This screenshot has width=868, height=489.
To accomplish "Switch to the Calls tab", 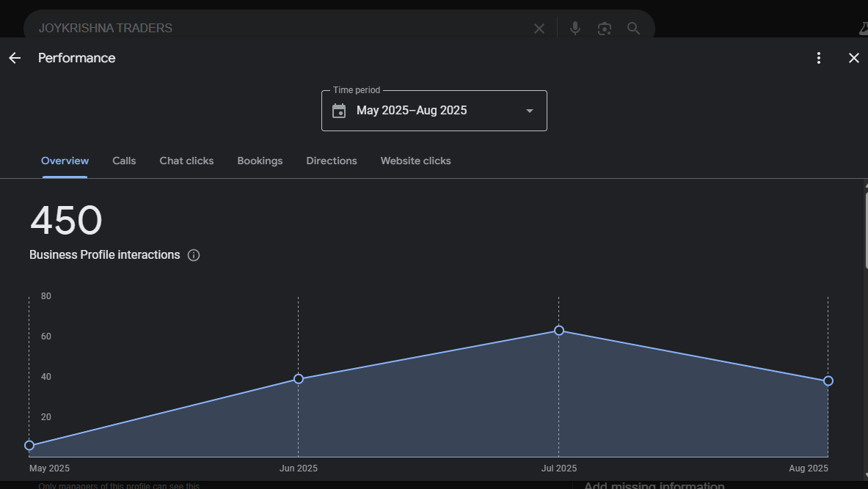I will pyautogui.click(x=124, y=161).
